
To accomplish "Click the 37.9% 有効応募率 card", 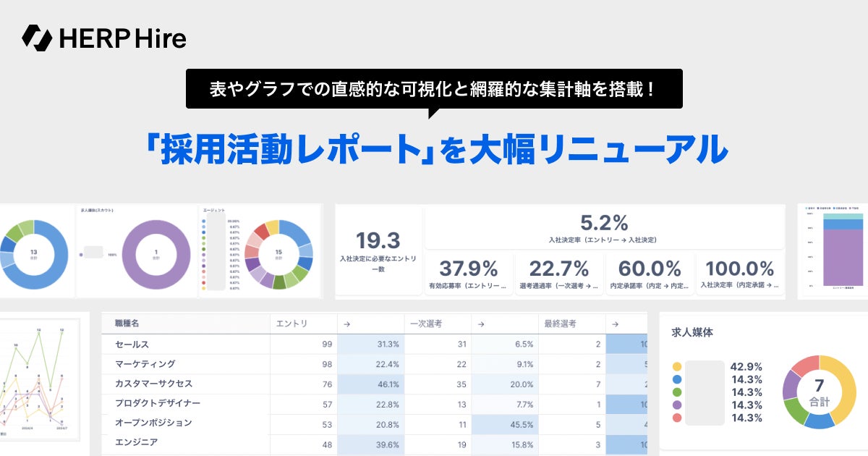I will pyautogui.click(x=469, y=274).
